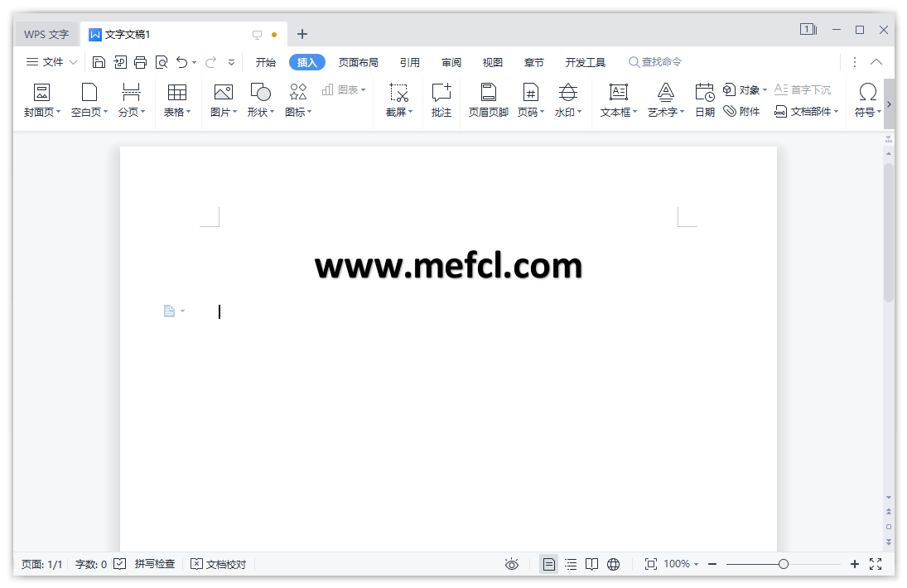Collapse the ribbon with chevron
The height and width of the screenshot is (588, 907).
click(x=876, y=62)
